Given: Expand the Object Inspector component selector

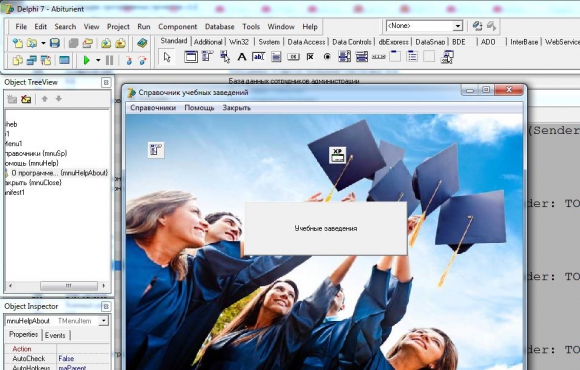Looking at the screenshot, I should [x=104, y=320].
